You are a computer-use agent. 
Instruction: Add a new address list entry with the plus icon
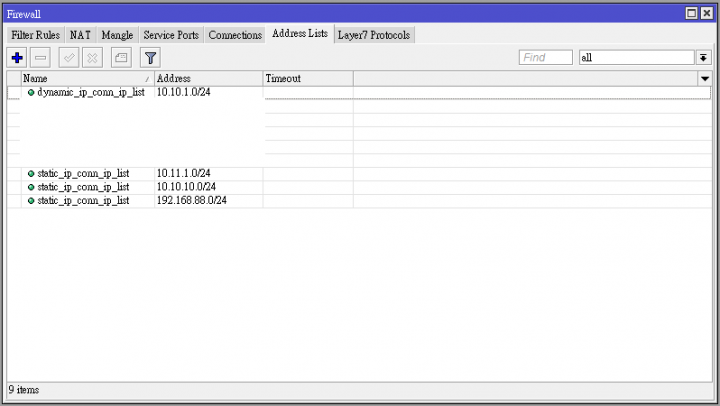[17, 58]
